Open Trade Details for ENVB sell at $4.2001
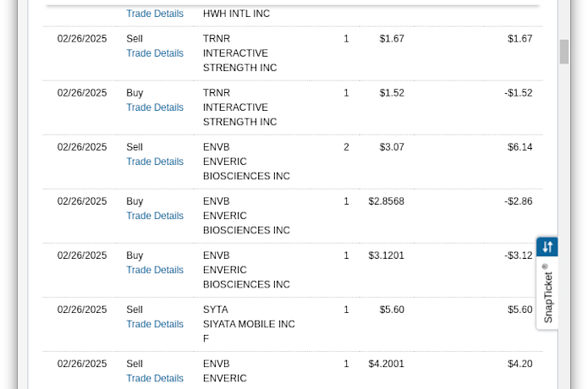 [155, 378]
